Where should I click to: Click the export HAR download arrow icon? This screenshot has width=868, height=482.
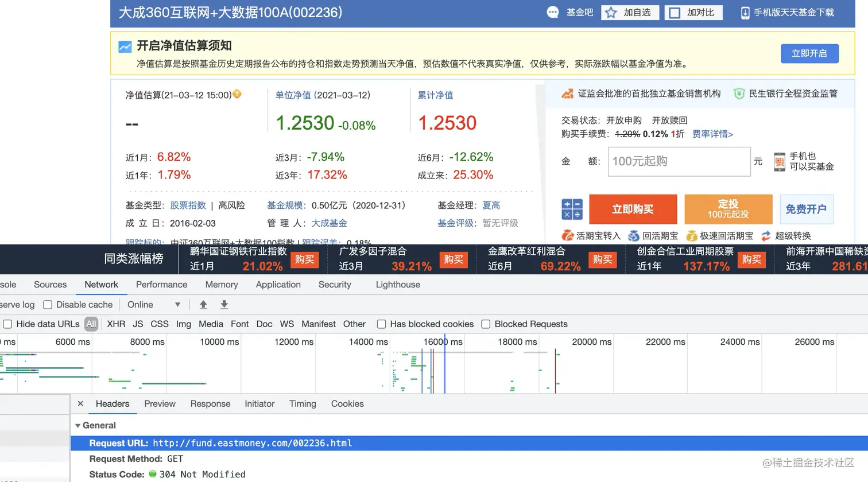[x=224, y=305]
